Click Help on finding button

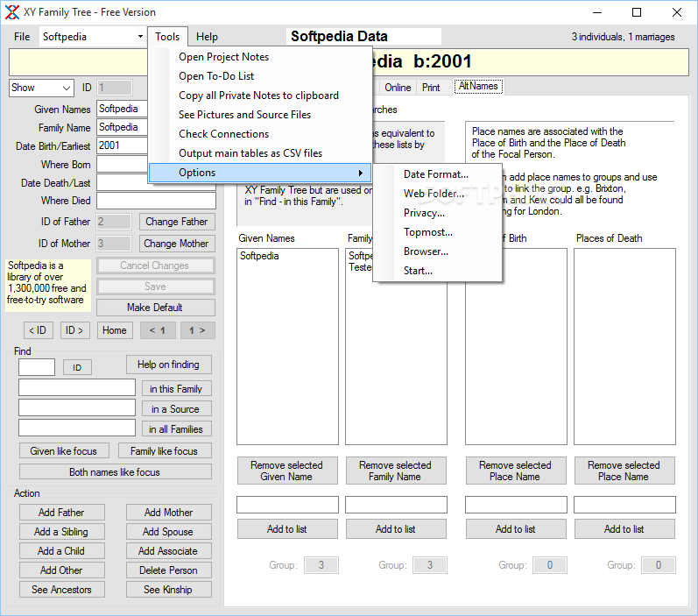pyautogui.click(x=169, y=365)
